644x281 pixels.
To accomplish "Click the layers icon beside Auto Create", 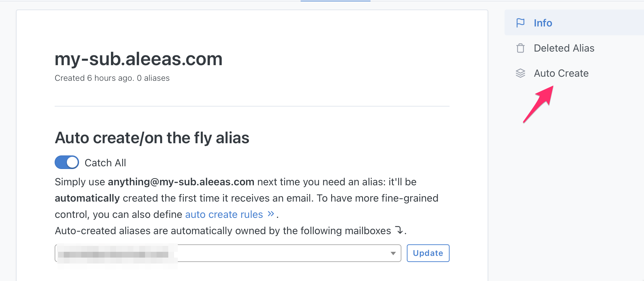I will click(520, 73).
